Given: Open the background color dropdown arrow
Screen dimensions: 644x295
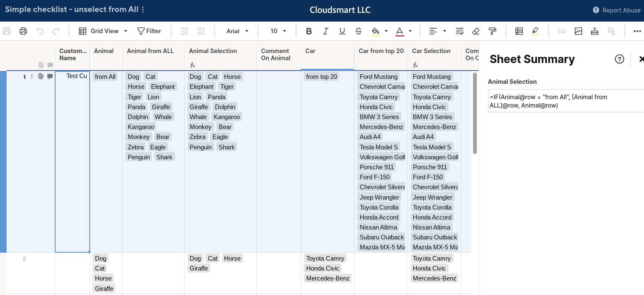Looking at the screenshot, I should (386, 31).
